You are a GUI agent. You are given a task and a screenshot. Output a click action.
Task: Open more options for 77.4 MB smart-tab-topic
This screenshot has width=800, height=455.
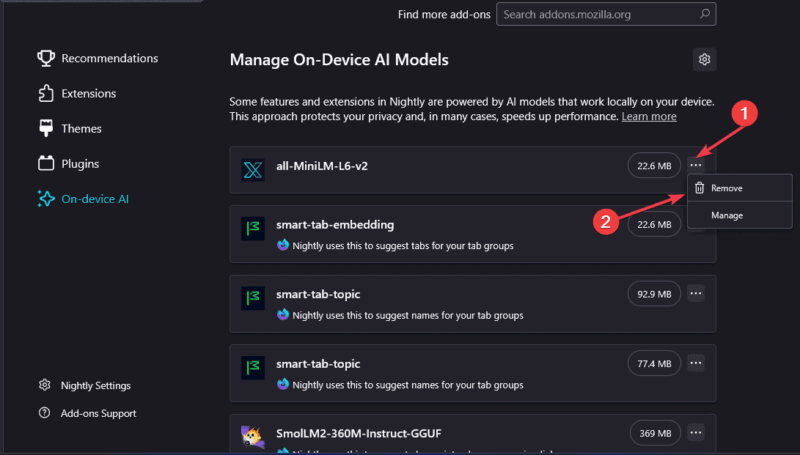(x=696, y=363)
